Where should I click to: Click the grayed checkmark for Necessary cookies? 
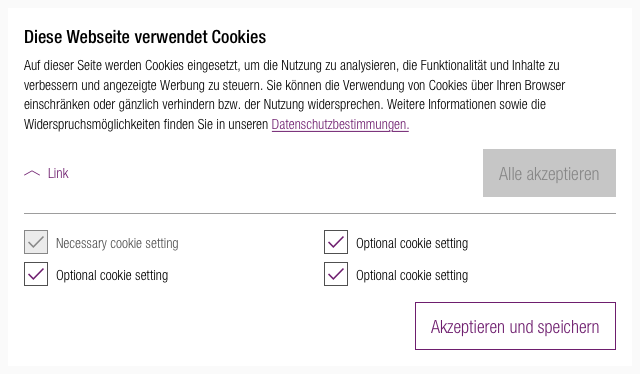click(x=36, y=242)
